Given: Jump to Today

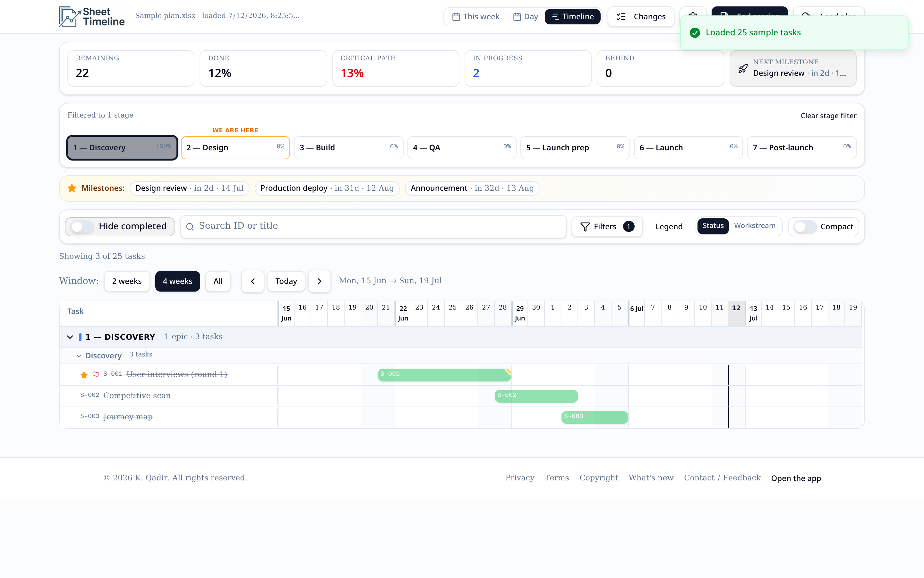Looking at the screenshot, I should 286,281.
